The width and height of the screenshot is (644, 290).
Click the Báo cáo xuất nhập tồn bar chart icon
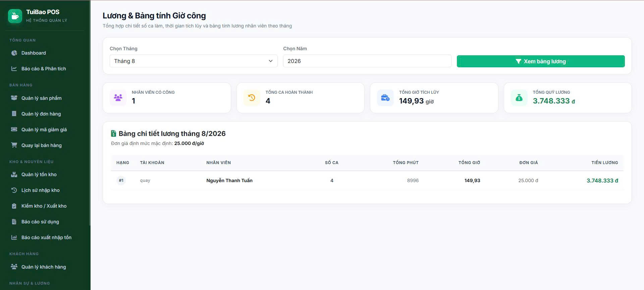pos(14,237)
